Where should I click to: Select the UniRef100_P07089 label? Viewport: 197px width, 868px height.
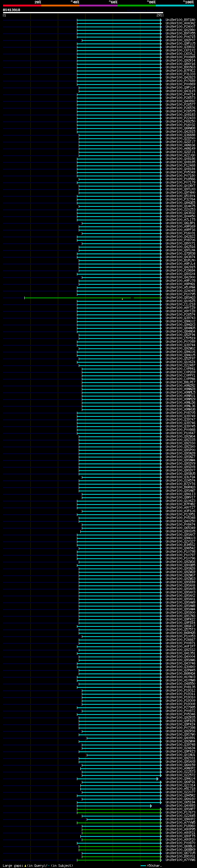pyautogui.click(x=180, y=342)
